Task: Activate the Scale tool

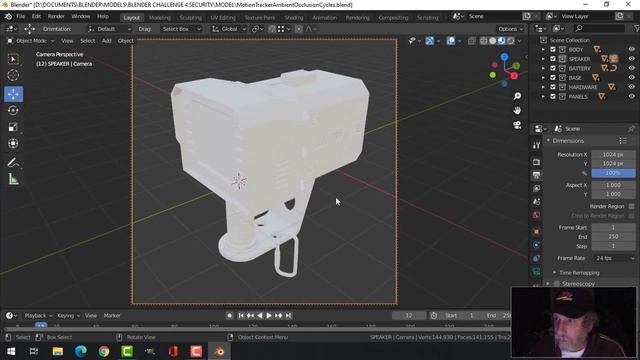Action: pyautogui.click(x=13, y=127)
